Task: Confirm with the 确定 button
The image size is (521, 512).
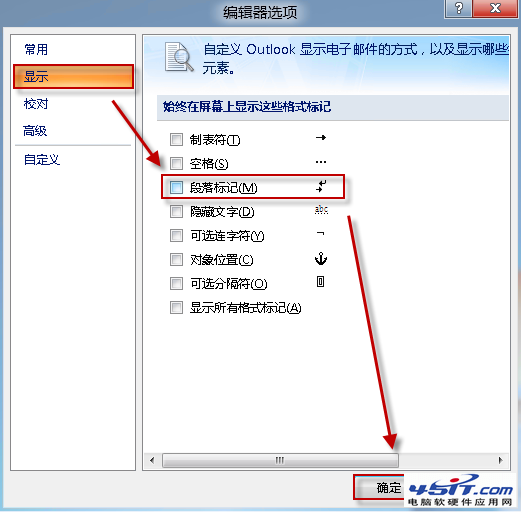Action: point(379,488)
